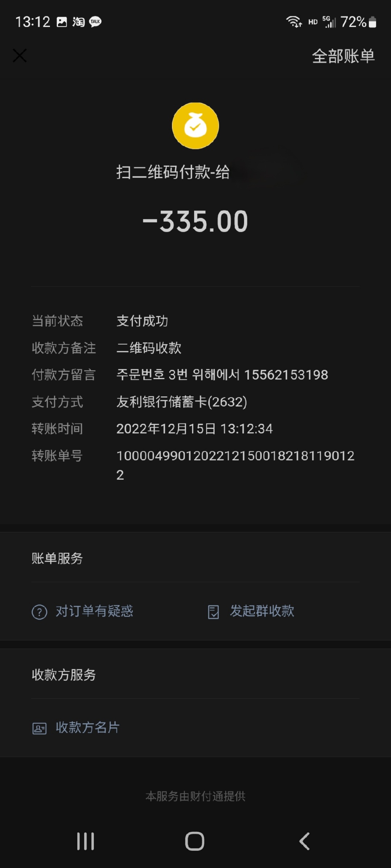Tap the gallery image notification icon
The image size is (391, 868).
pos(62,22)
